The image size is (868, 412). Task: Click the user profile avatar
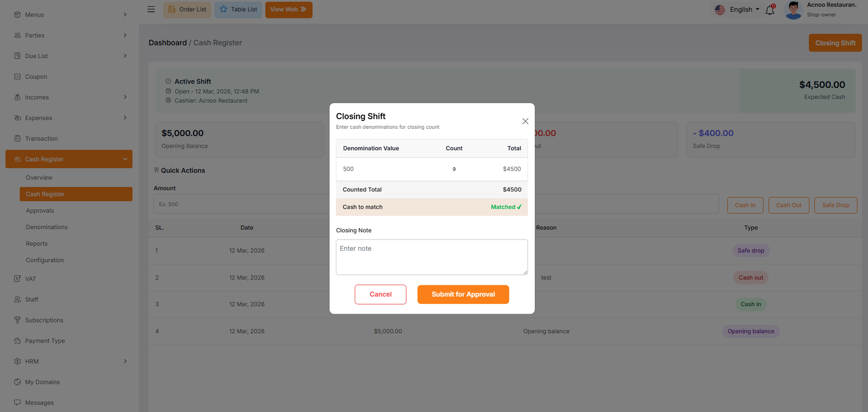point(793,10)
